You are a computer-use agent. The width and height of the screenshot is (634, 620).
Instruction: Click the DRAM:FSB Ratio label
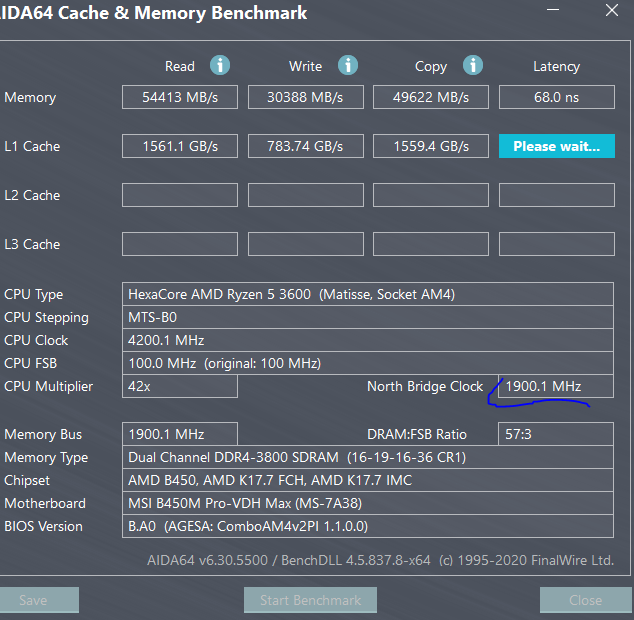pos(417,434)
